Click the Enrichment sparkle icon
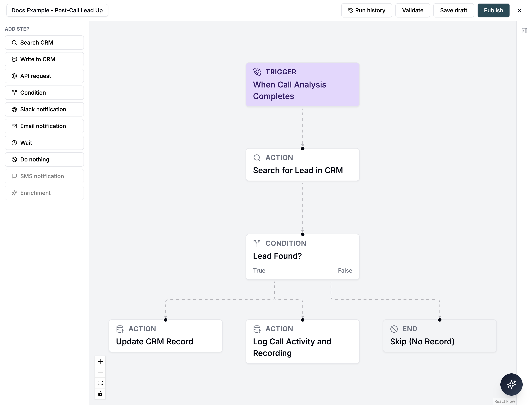 point(14,193)
